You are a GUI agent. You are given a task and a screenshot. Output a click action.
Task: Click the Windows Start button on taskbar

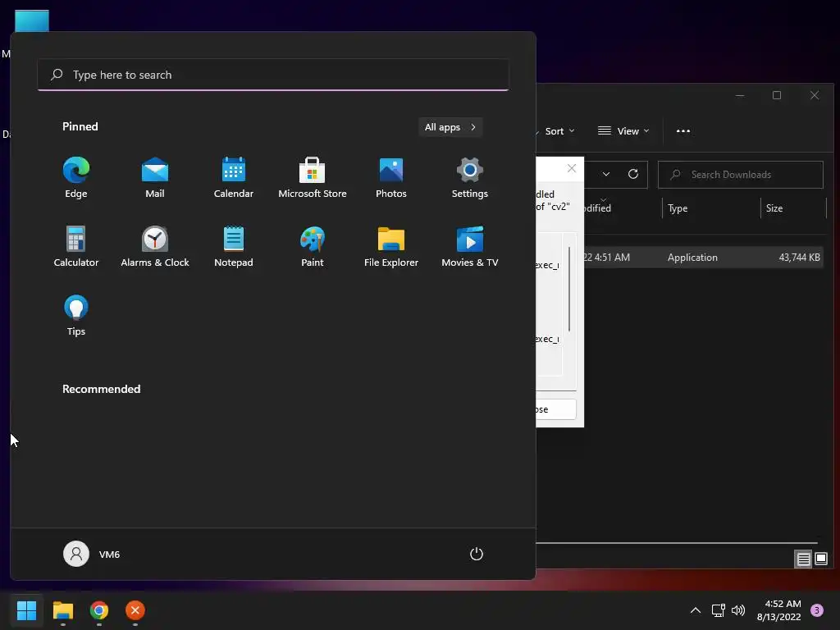26,610
